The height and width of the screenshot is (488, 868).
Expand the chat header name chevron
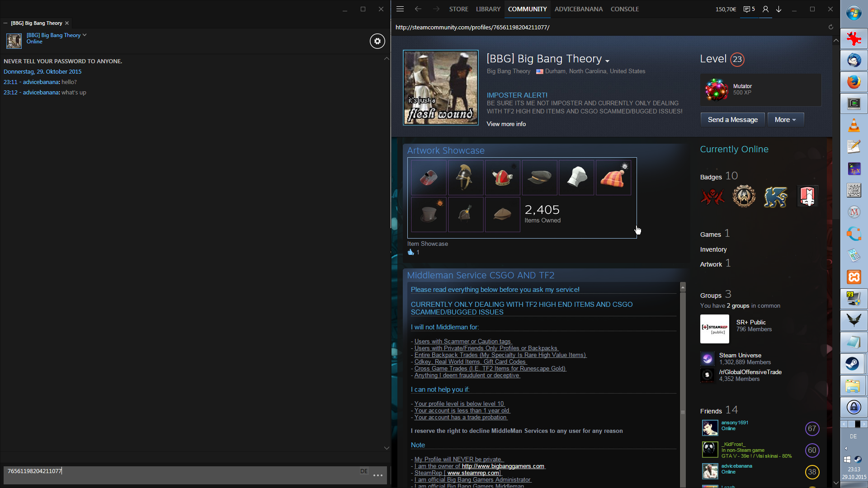(85, 35)
